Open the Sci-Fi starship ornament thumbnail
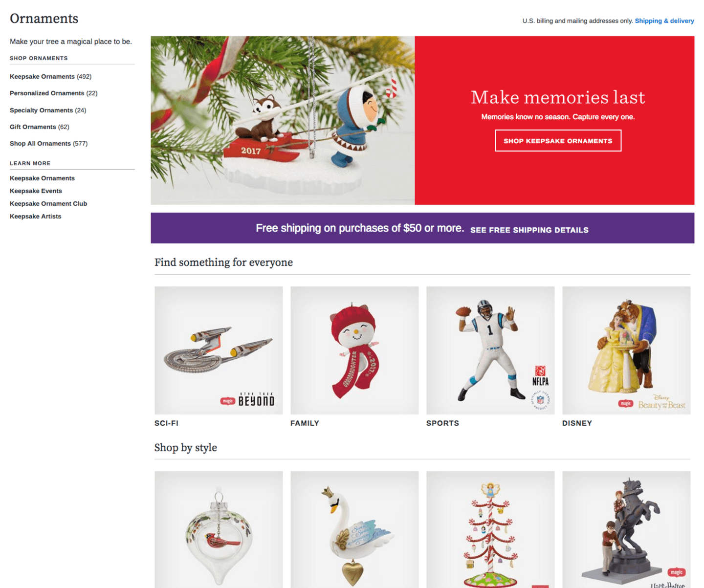 [219, 350]
